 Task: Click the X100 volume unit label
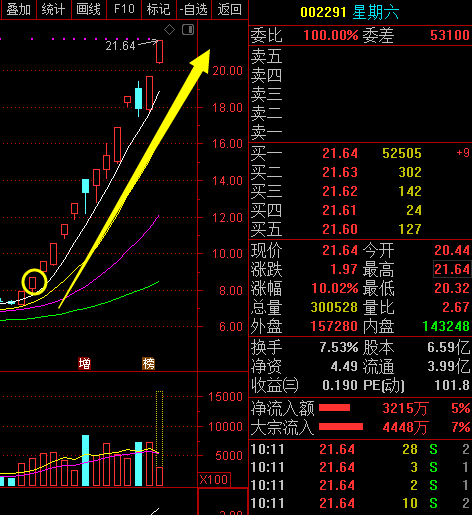tap(214, 480)
